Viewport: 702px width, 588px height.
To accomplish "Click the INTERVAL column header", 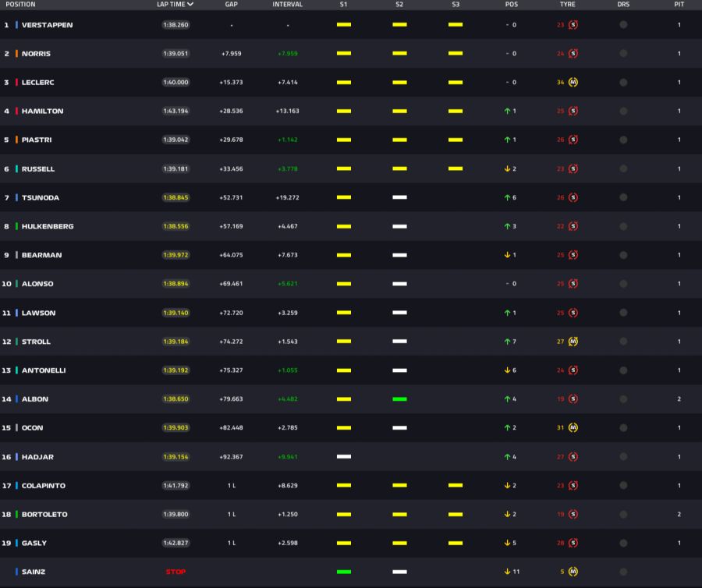I will point(287,5).
